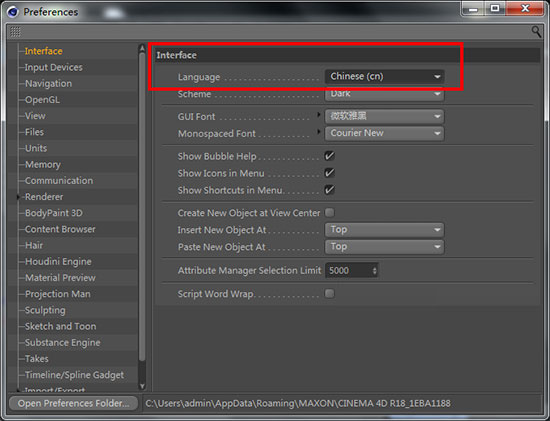550x421 pixels.
Task: Click Open Preferences Folder button
Action: 73,403
